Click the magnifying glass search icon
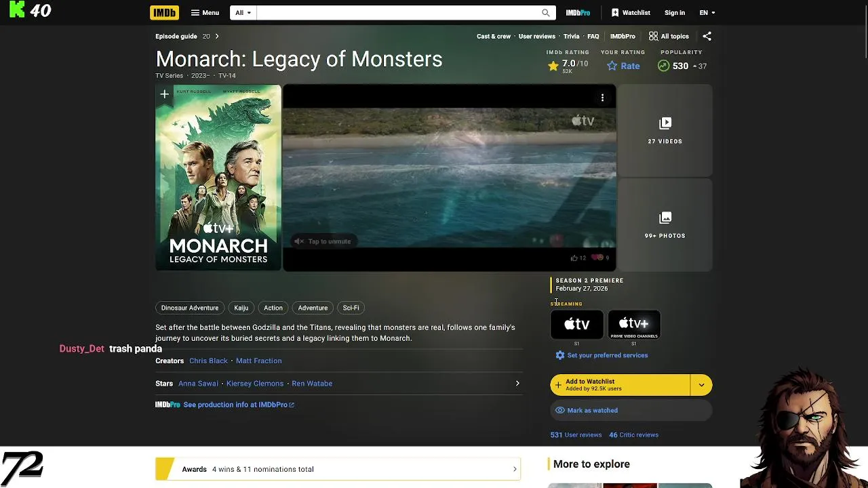 pos(546,12)
